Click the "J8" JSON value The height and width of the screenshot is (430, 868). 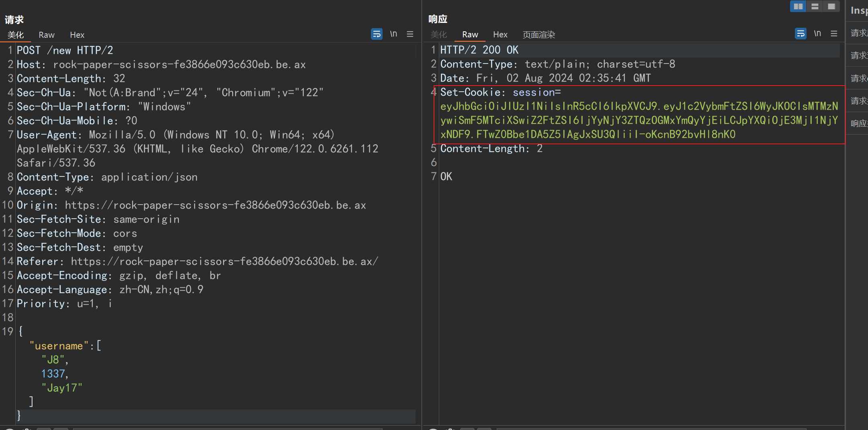(x=53, y=360)
